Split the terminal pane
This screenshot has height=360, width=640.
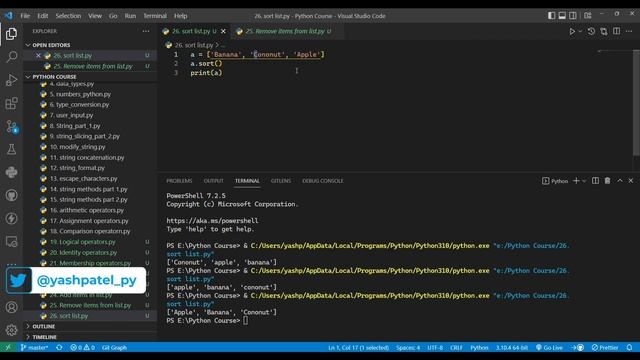[x=596, y=180]
